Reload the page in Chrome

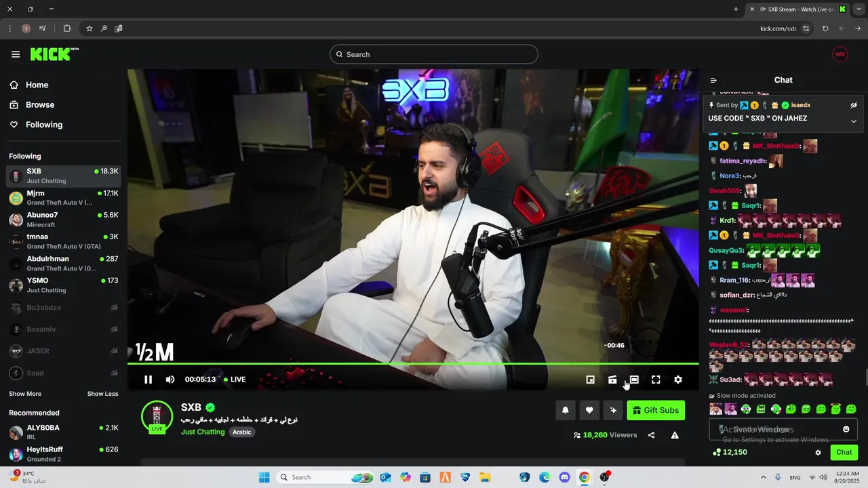825,28
